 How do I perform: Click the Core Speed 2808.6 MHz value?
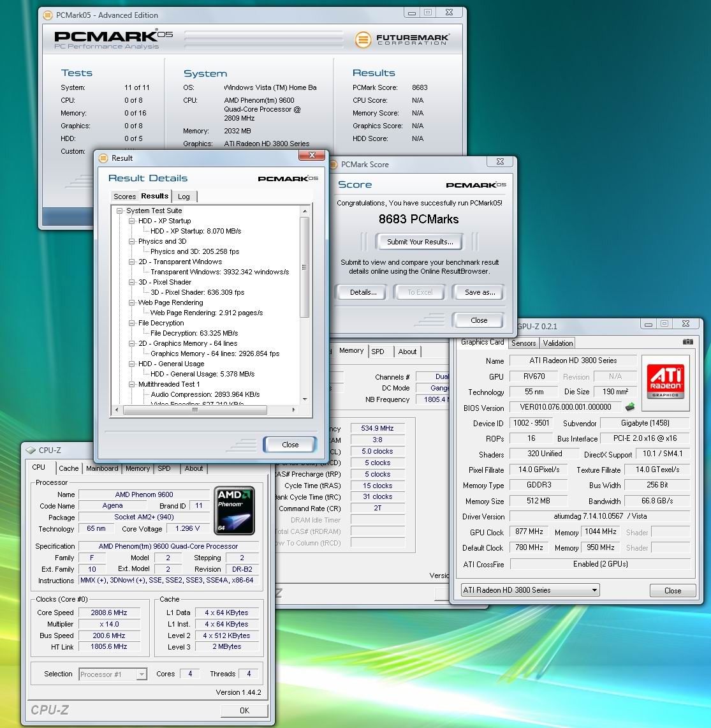(x=109, y=613)
